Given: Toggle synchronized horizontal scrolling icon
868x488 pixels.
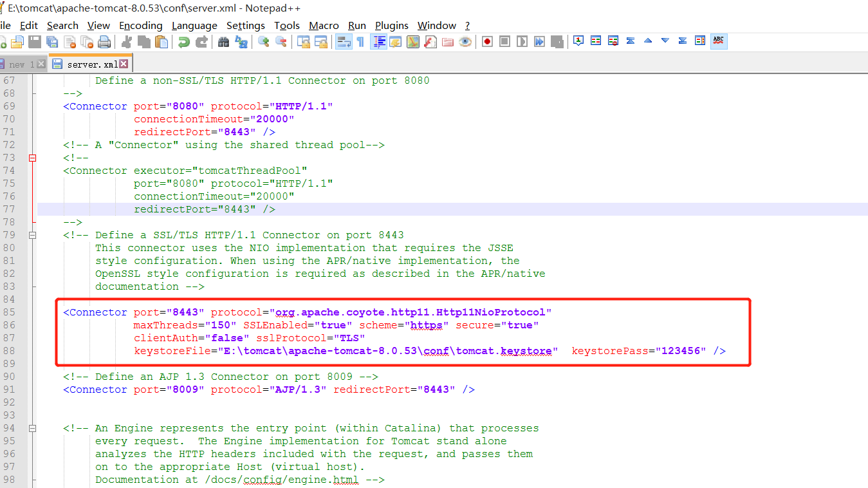Looking at the screenshot, I should tap(321, 42).
